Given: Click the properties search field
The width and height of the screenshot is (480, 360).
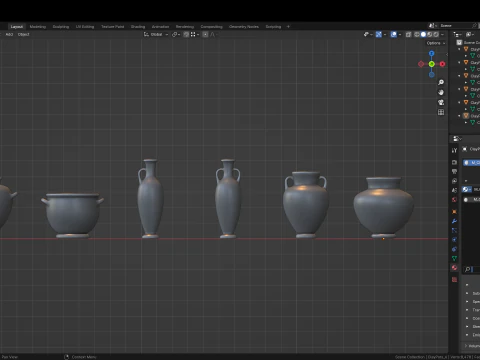Looking at the screenshot, I should point(471,269).
